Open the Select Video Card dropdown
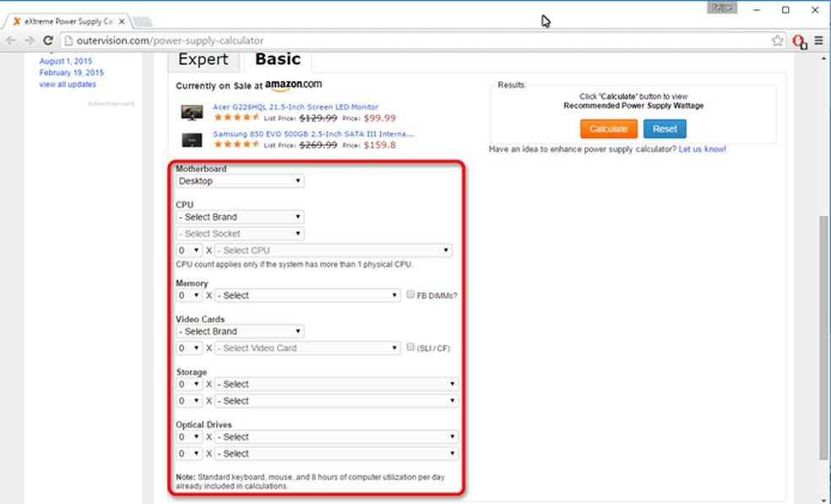Viewport: 831px width, 504px height. tap(307, 348)
